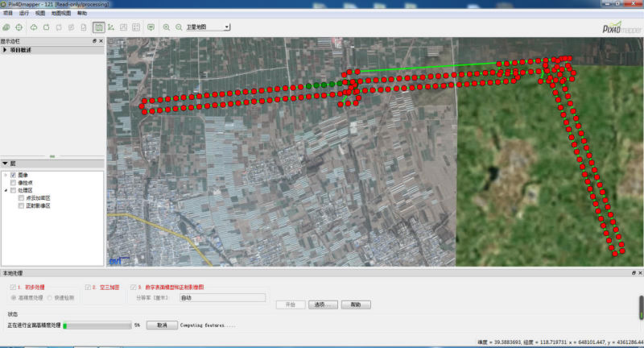644x348 pixels.
Task: Enable the 像控点 layer checkbox
Action: [14, 183]
